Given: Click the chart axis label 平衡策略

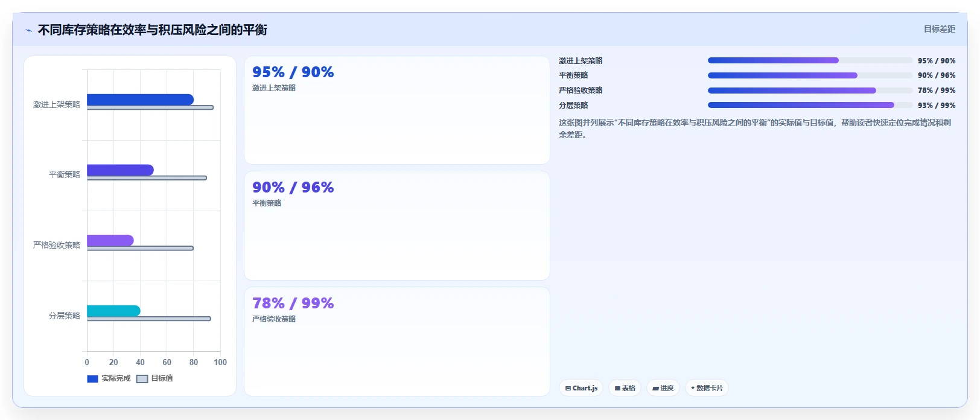Looking at the screenshot, I should pos(65,174).
